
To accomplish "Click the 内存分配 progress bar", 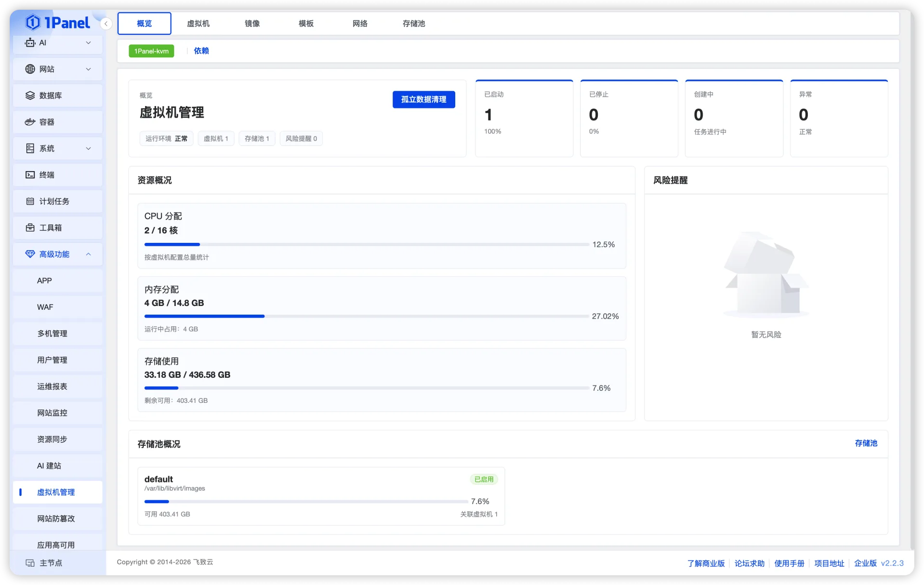I will [367, 316].
